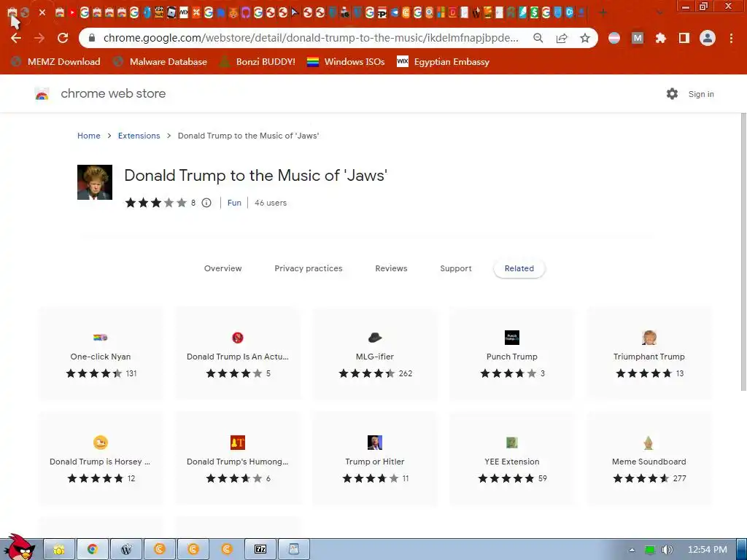Click the gray M extension icon
The image size is (747, 560).
(638, 38)
